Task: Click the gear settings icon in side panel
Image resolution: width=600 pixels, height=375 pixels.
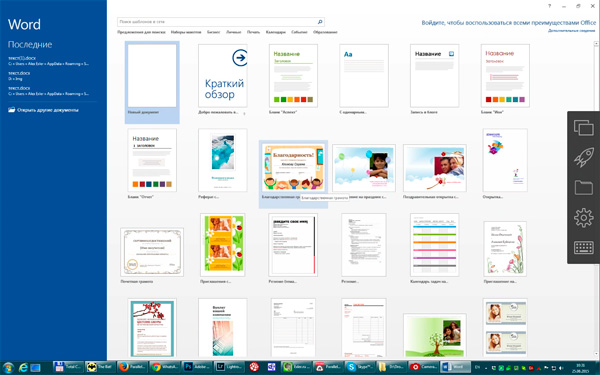Action: (x=584, y=218)
